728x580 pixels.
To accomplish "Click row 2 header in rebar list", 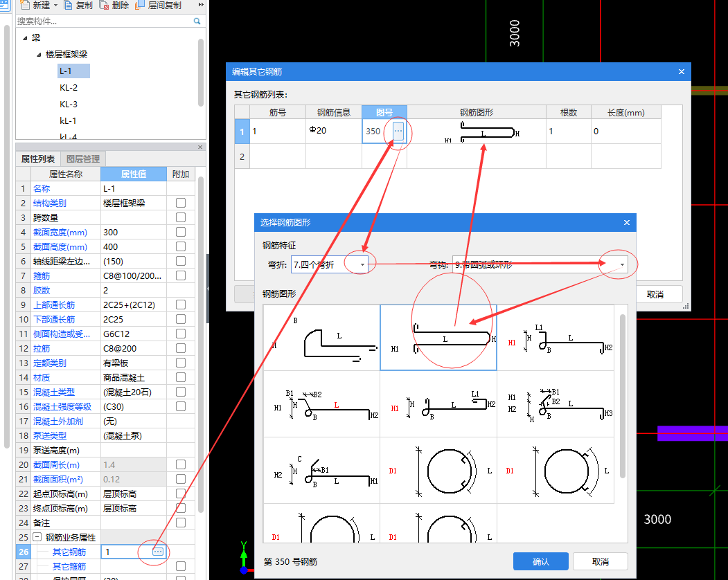I will 242,156.
